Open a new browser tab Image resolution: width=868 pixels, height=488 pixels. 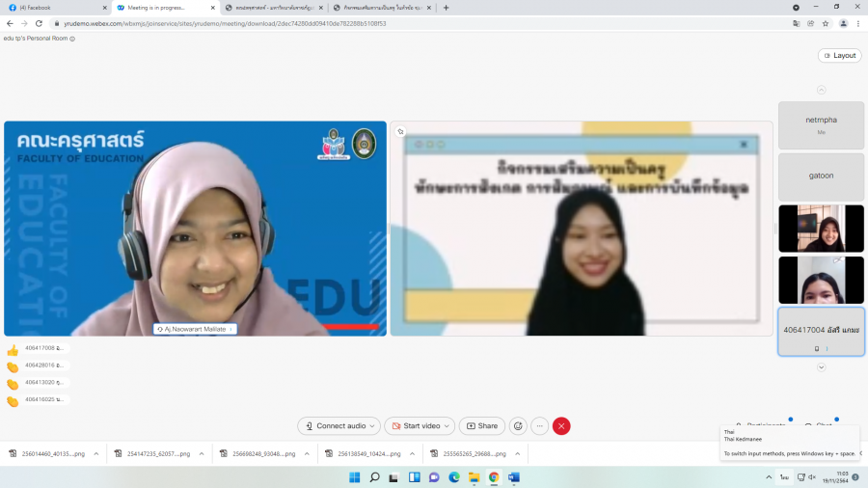(x=446, y=7)
